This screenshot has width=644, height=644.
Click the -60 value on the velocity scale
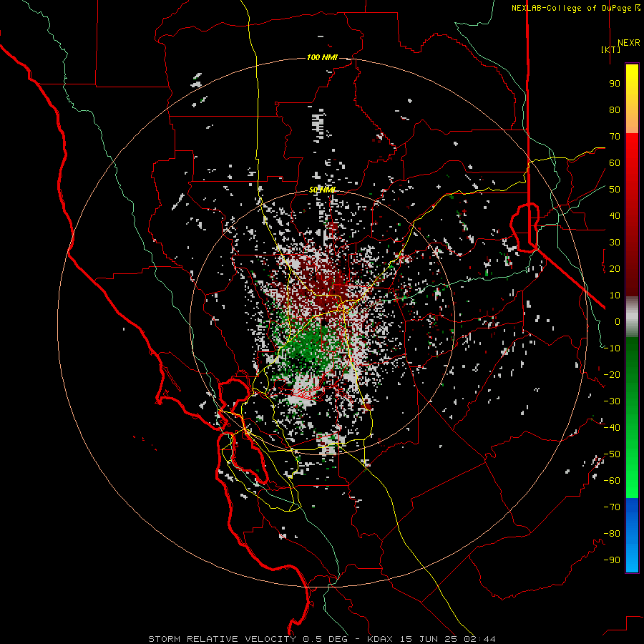pyautogui.click(x=612, y=481)
